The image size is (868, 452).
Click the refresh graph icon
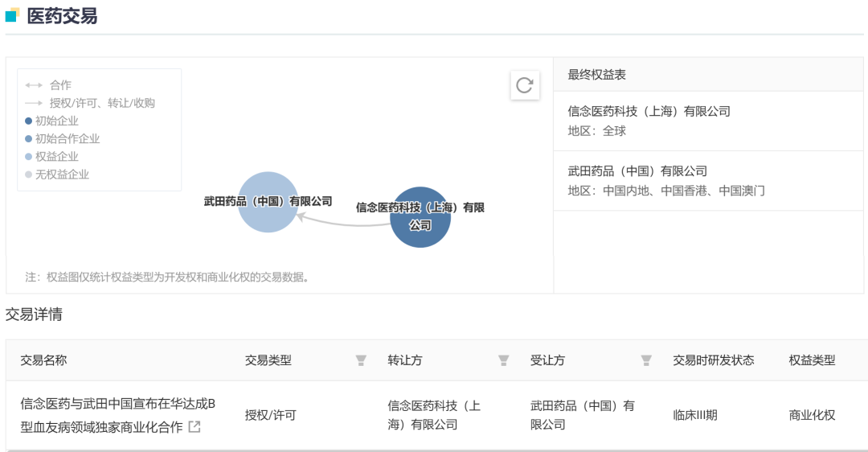524,85
